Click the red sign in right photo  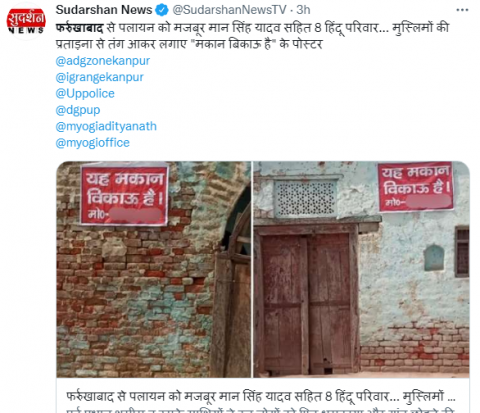[416, 187]
